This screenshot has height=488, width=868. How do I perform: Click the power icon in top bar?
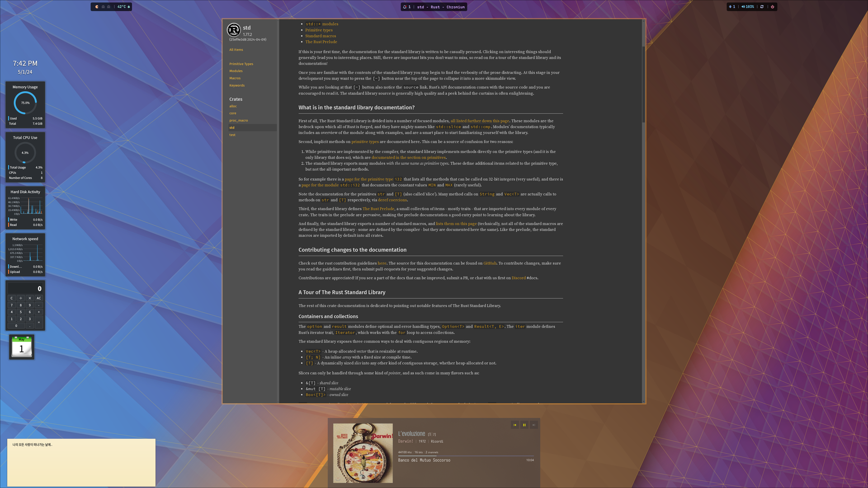(772, 7)
